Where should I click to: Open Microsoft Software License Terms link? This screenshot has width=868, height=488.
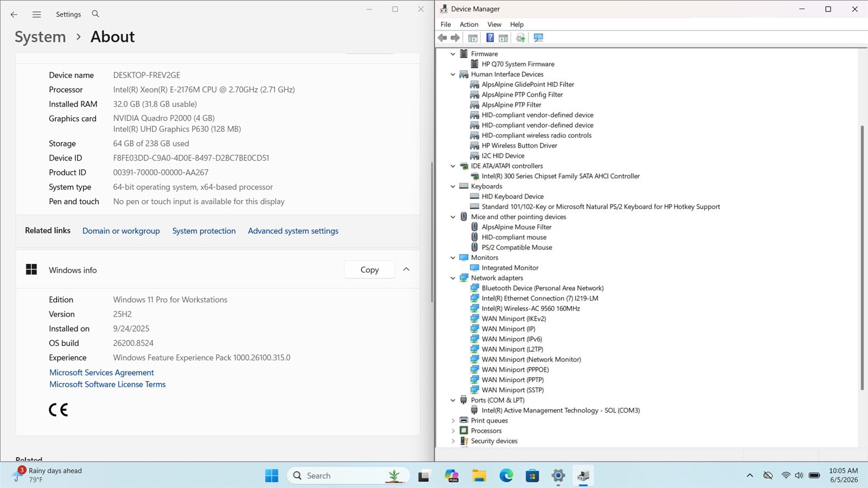point(107,384)
